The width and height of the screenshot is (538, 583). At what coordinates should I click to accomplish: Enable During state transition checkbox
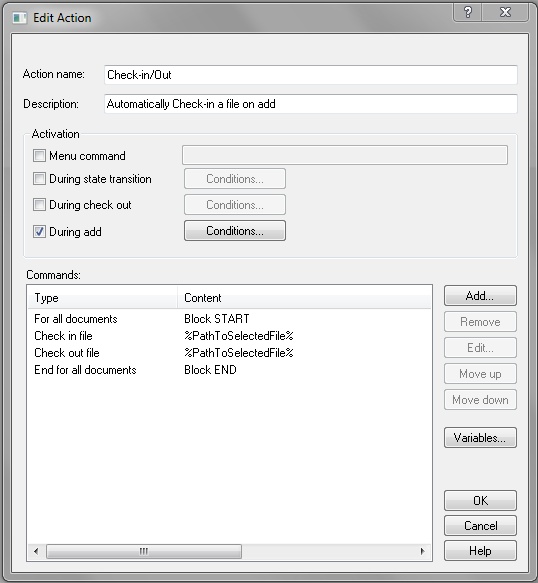click(39, 178)
